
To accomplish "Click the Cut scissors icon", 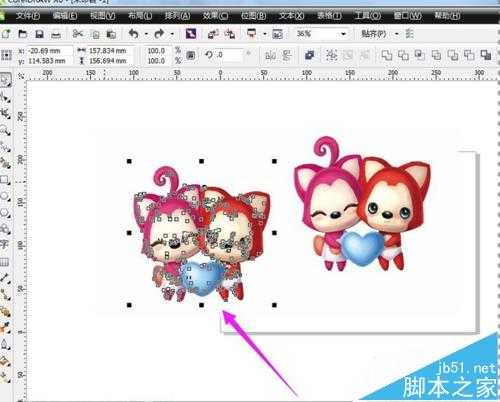I will click(x=78, y=34).
